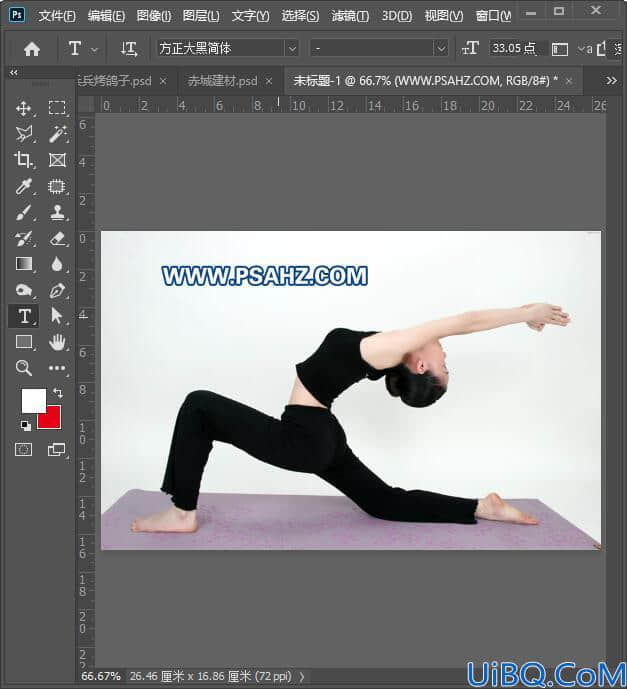Open the 文件 menu

point(57,16)
